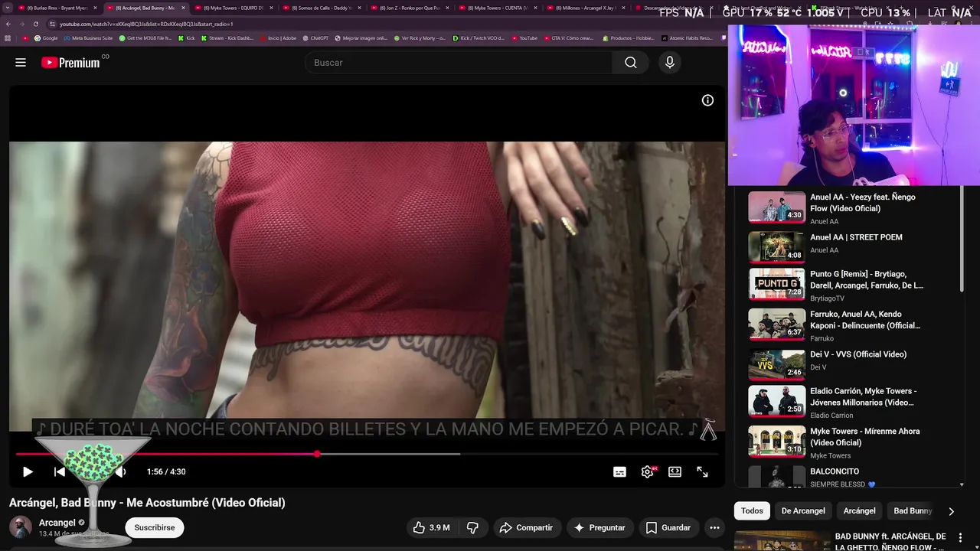The width and height of the screenshot is (980, 551).
Task: Click the search magnifier button
Action: click(x=631, y=63)
